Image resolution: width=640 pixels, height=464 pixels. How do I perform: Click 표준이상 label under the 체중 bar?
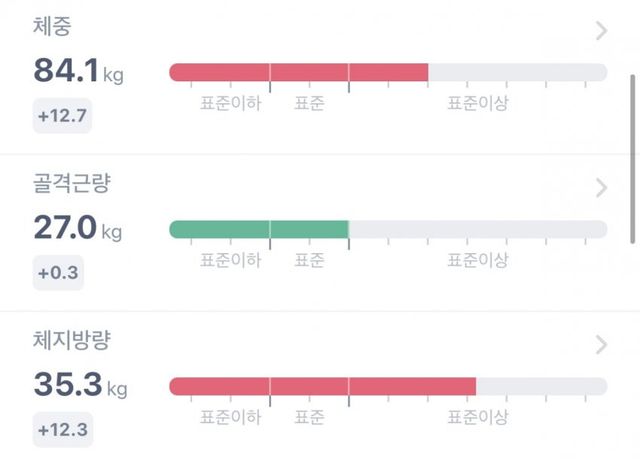tap(477, 103)
